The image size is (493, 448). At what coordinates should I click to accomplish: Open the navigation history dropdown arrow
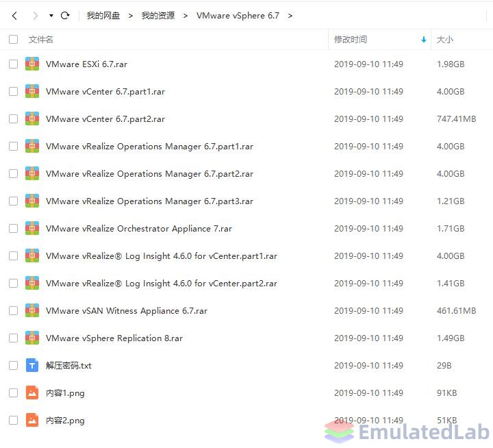click(x=51, y=16)
